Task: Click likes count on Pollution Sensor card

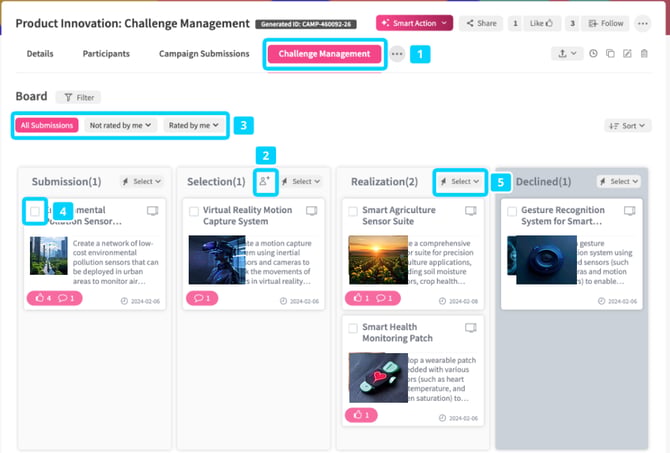Action: (44, 298)
